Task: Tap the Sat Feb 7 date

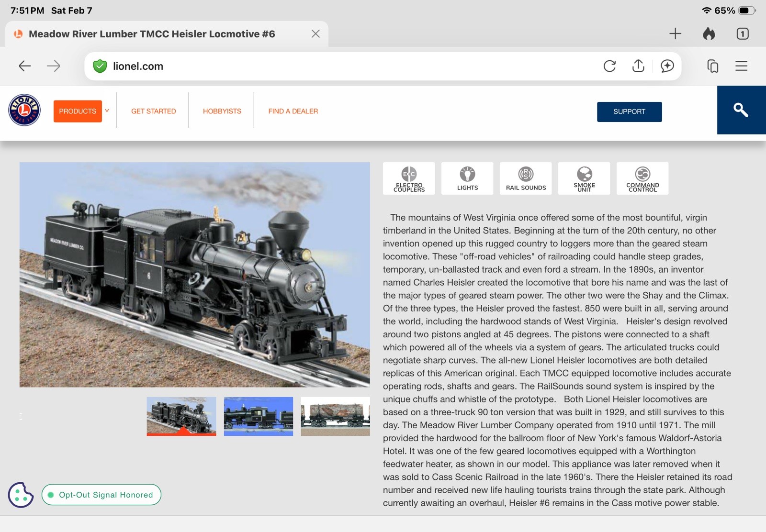Action: pyautogui.click(x=72, y=11)
